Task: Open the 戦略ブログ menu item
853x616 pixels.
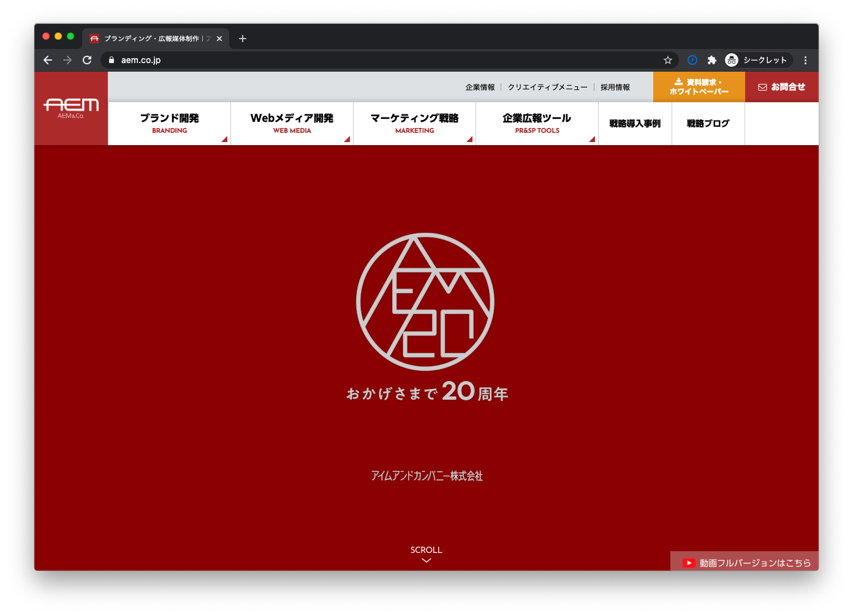Action: pos(708,123)
